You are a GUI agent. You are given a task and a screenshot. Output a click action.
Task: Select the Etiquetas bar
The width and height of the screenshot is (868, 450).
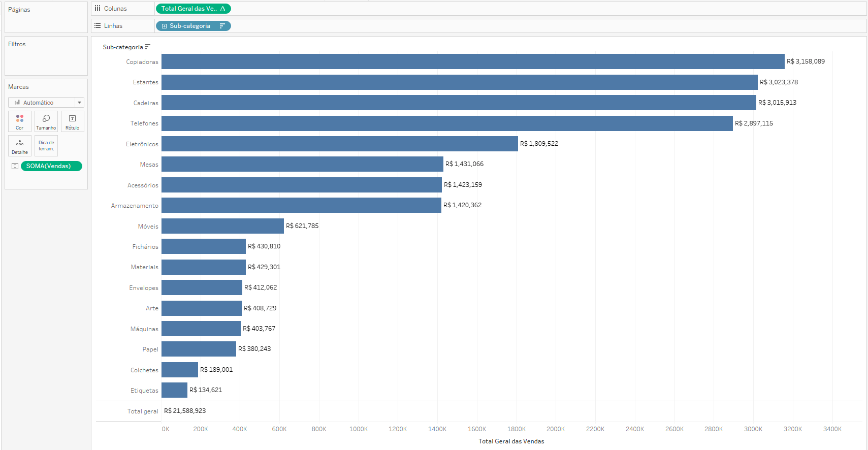pos(174,390)
